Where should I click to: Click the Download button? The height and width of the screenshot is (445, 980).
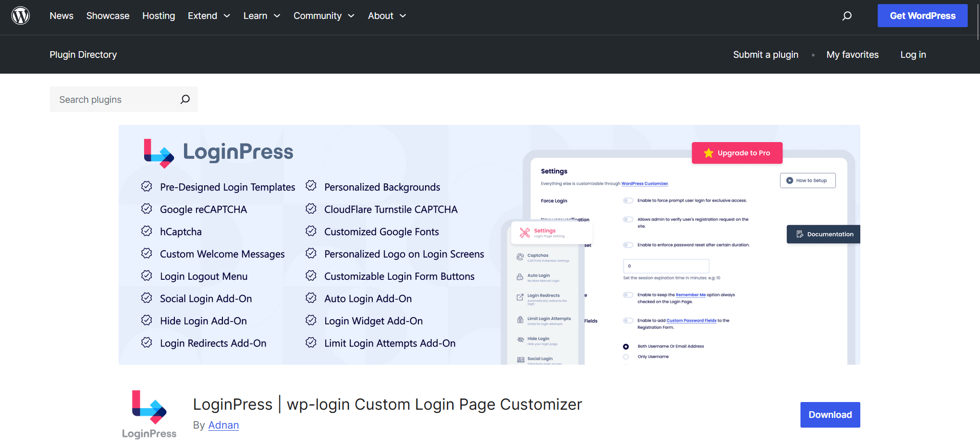click(x=830, y=415)
